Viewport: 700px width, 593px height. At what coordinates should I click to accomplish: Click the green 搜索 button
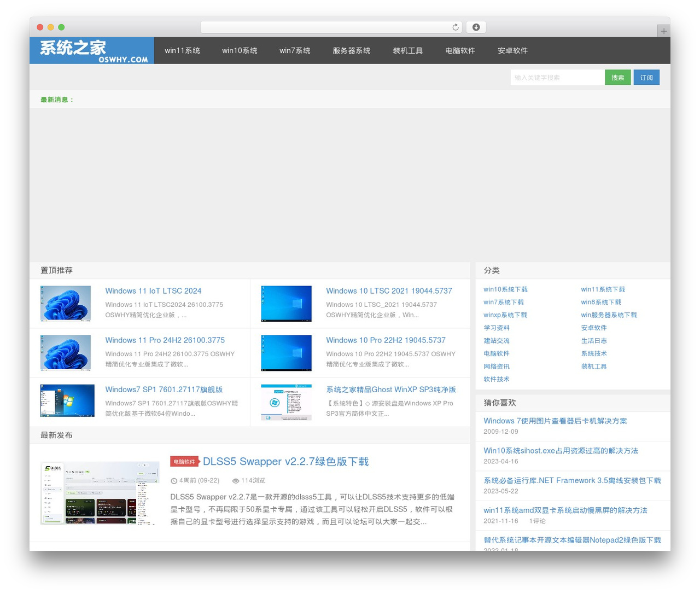[618, 78]
